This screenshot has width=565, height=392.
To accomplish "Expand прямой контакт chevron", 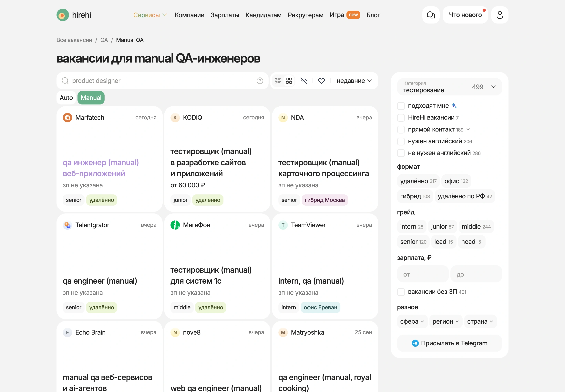I will pos(468,129).
